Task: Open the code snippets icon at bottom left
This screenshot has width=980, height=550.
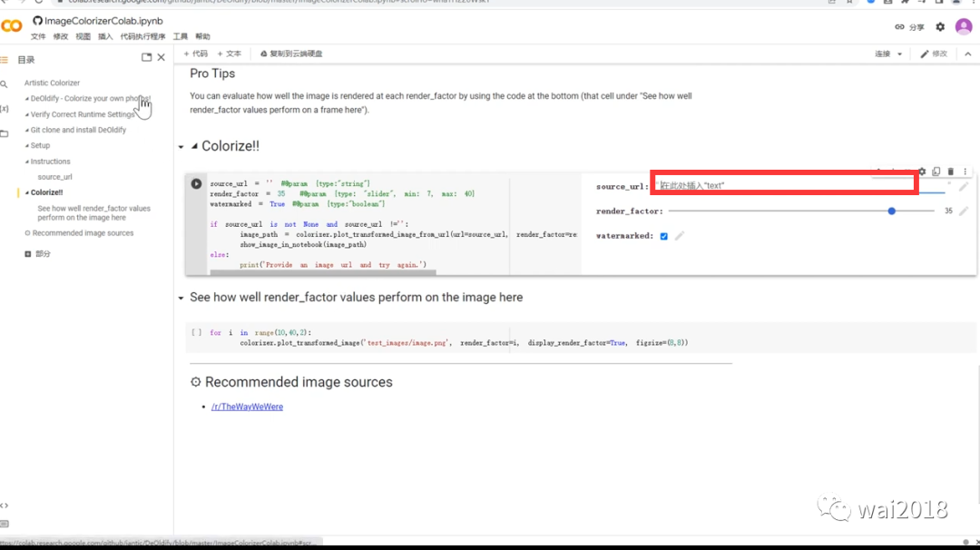Action: click(5, 505)
